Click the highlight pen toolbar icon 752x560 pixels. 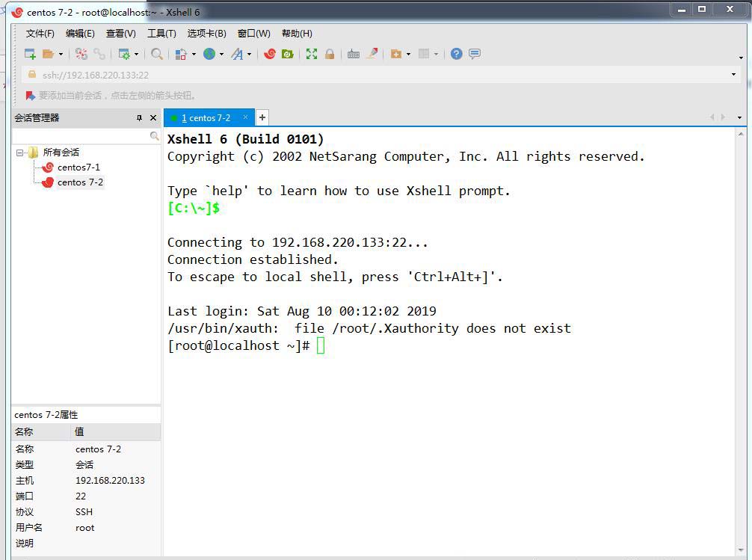[372, 54]
